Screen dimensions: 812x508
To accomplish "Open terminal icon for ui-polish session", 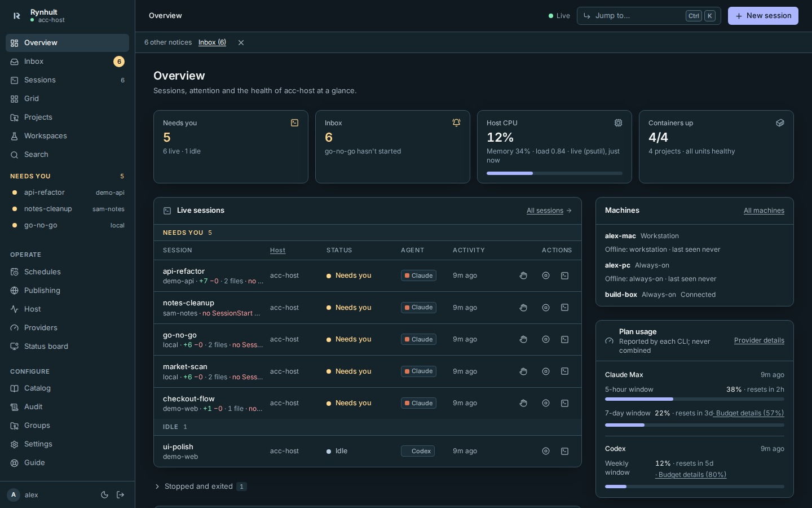I will [564, 451].
